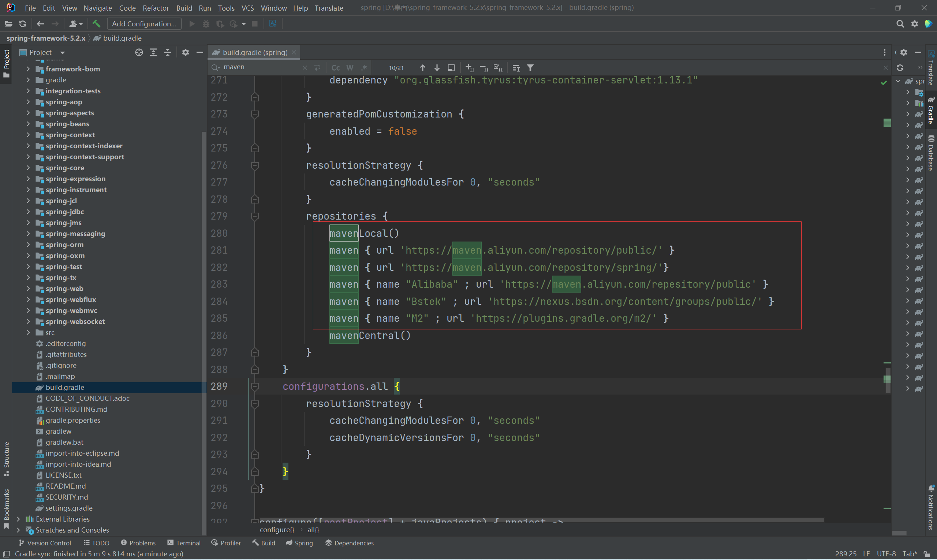Viewport: 937px width, 560px height.
Task: Open settings.gradle in project tree
Action: (69, 508)
